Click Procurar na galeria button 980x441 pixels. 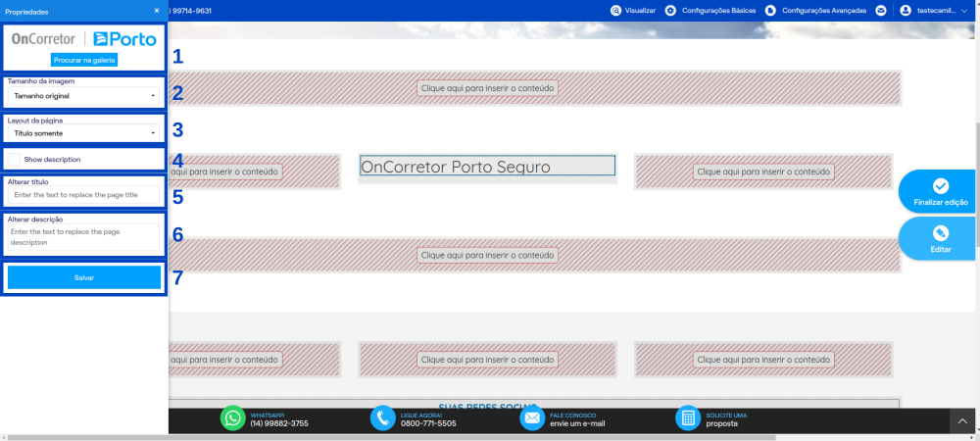[84, 60]
